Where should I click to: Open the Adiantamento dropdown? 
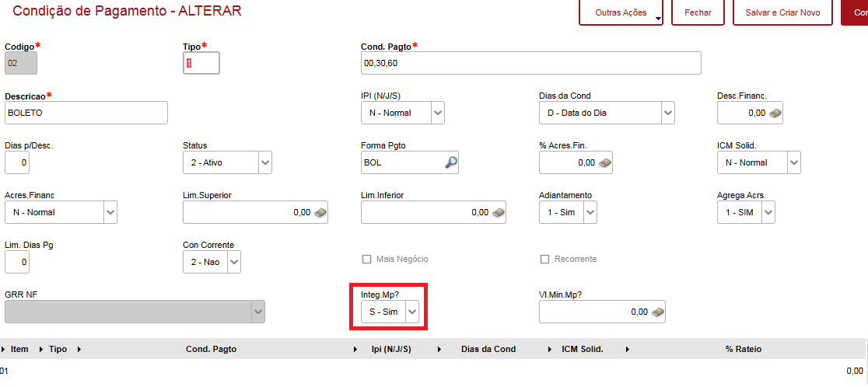589,212
